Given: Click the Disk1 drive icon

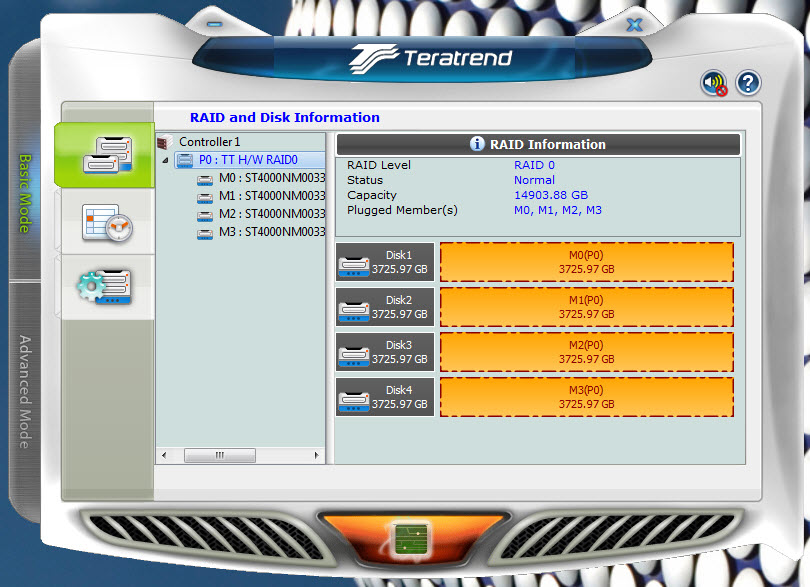Looking at the screenshot, I should (354, 267).
